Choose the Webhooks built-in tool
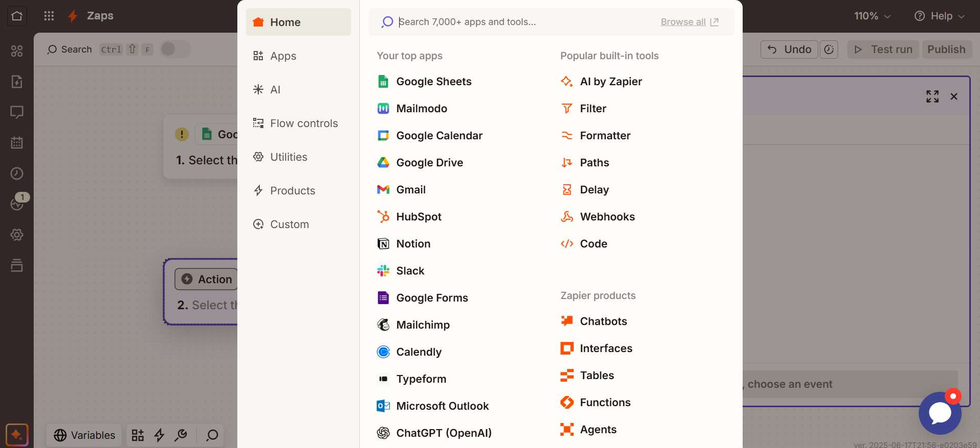This screenshot has width=980, height=448. click(x=598, y=217)
